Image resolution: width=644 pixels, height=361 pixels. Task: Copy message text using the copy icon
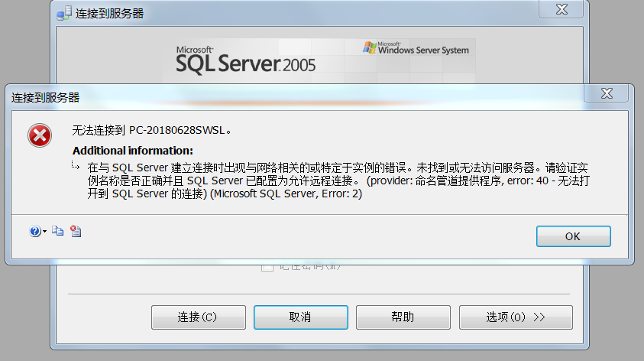57,231
